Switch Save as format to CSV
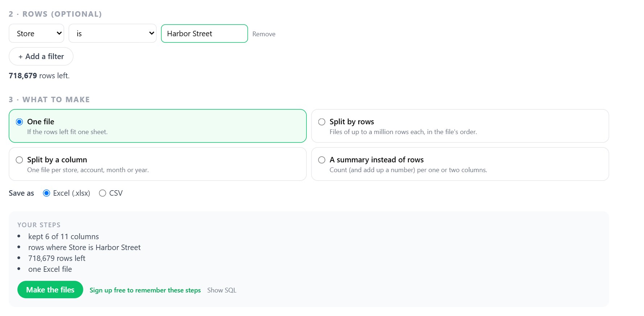Viewport: 644px width, 316px height. [x=103, y=193]
